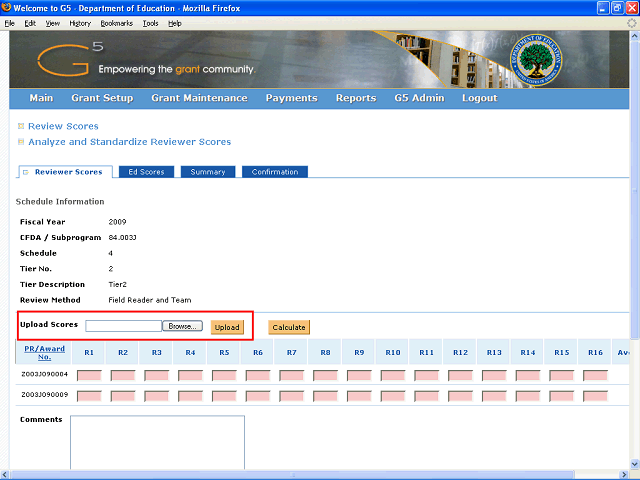640x480 pixels.
Task: Click the R1 column header
Action: pyautogui.click(x=89, y=352)
